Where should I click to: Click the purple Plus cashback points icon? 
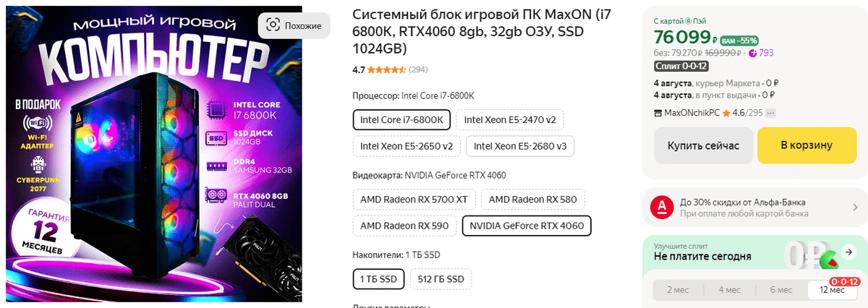(752, 53)
